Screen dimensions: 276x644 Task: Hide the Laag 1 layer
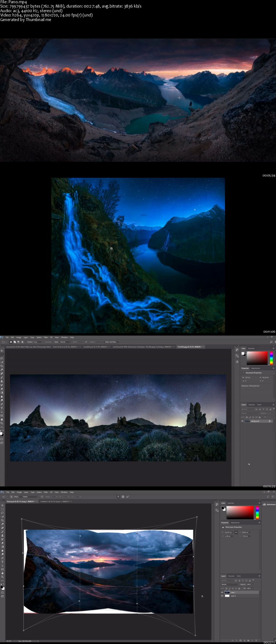(x=222, y=592)
